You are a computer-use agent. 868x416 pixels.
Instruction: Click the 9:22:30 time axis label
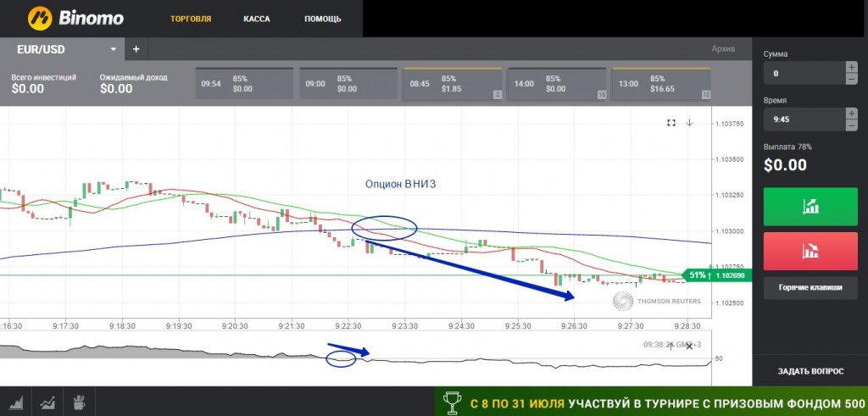[x=348, y=326]
